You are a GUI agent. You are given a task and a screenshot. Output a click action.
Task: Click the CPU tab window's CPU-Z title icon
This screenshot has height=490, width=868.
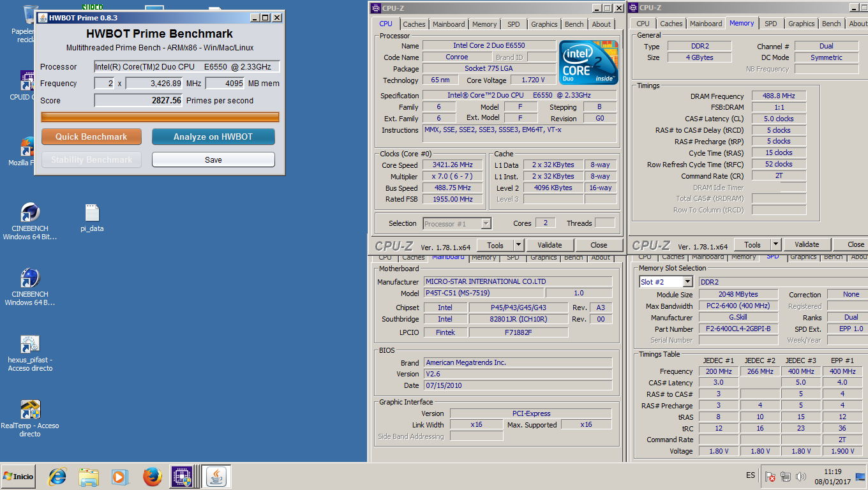pos(376,8)
